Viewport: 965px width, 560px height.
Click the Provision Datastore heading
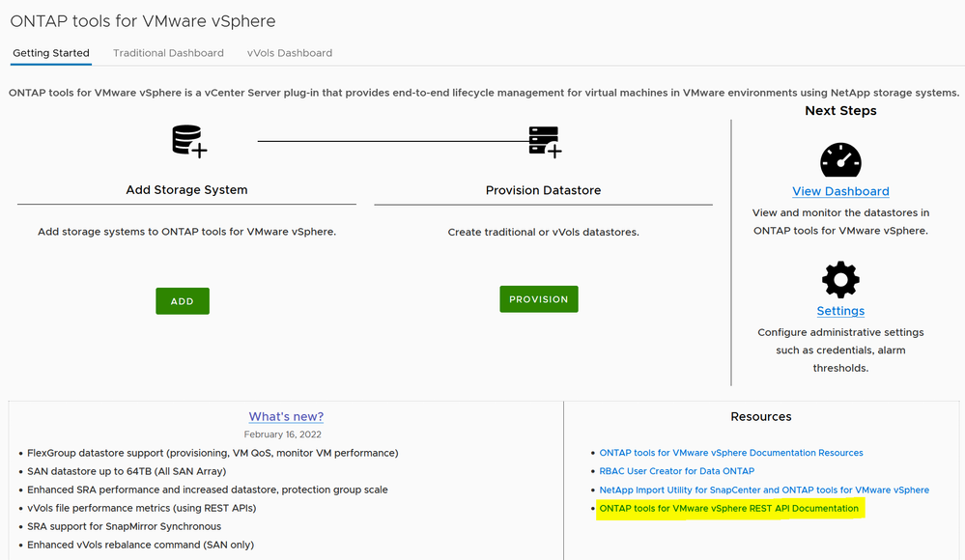543,190
